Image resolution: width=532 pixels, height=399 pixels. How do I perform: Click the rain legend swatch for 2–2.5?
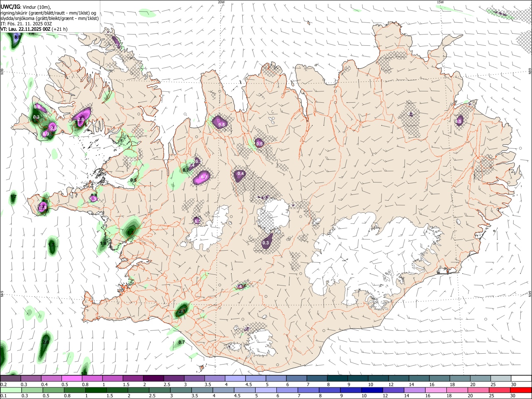click(138, 390)
